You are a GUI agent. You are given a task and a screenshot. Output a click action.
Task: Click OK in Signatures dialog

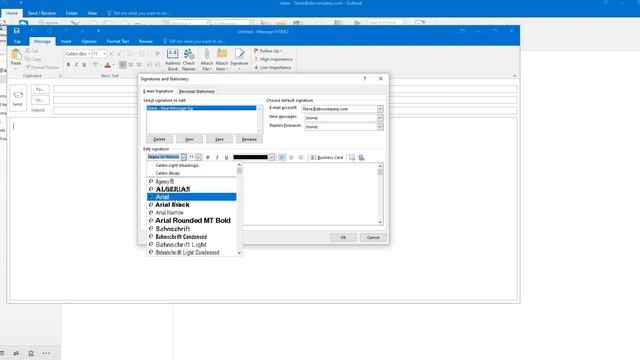pos(343,237)
